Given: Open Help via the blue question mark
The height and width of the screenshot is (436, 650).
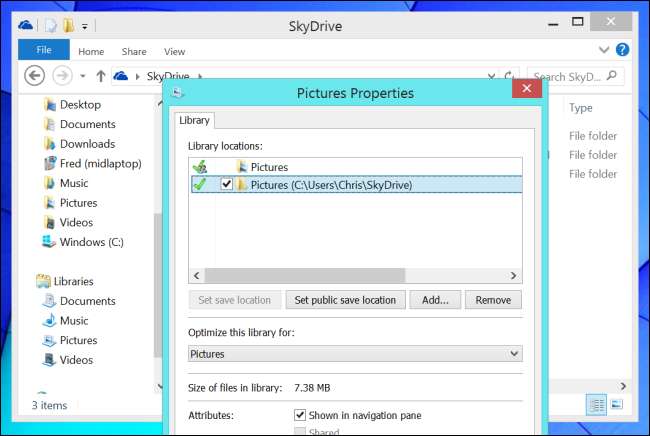Looking at the screenshot, I should click(622, 49).
